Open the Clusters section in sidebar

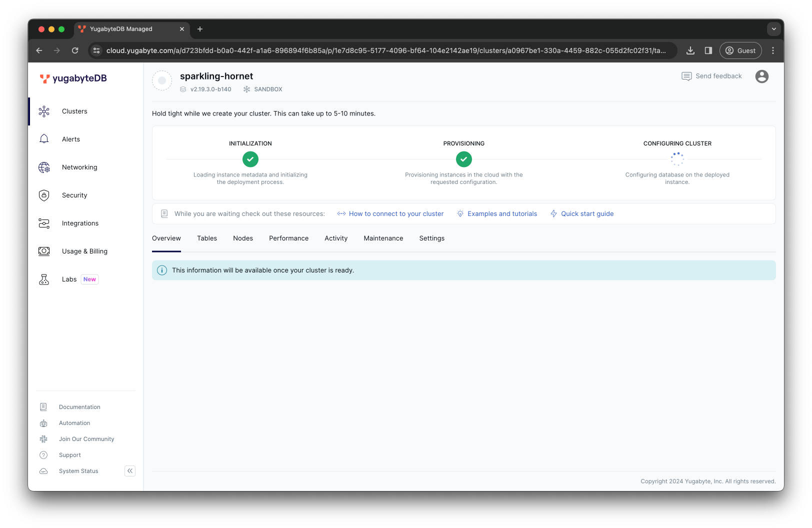pos(74,111)
